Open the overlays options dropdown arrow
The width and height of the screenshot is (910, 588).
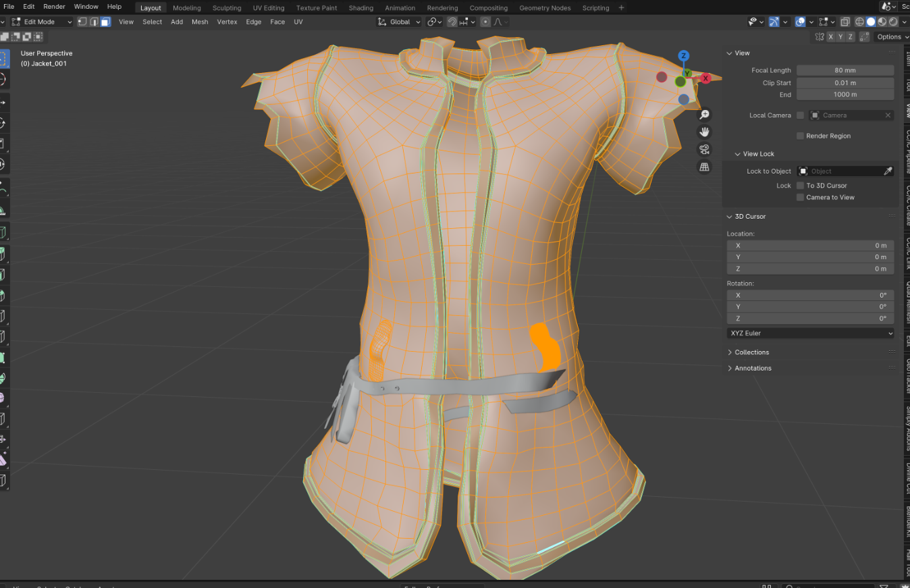click(x=811, y=22)
